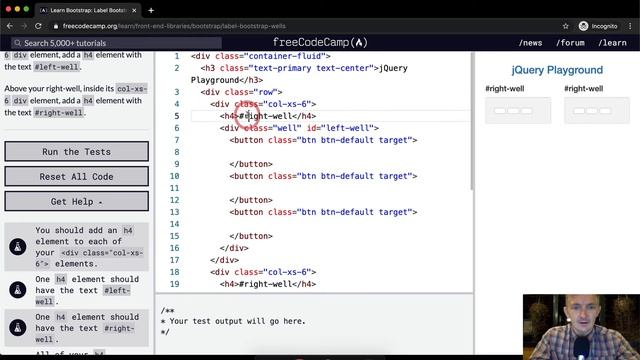The height and width of the screenshot is (360, 640).
Task: Click the jQuery Playground preview heading
Action: pos(557,70)
